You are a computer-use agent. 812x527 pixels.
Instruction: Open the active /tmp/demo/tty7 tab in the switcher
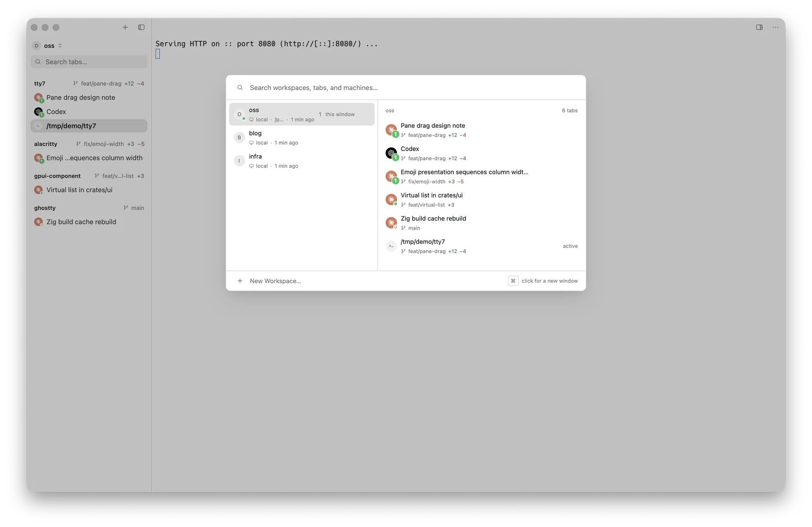point(481,246)
